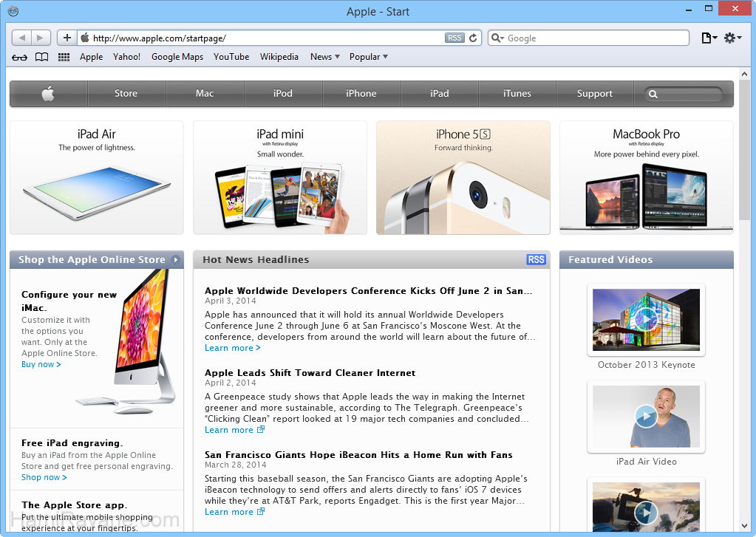Click arrow beside Shop the Apple Online Store
The height and width of the screenshot is (537, 756).
tap(176, 260)
